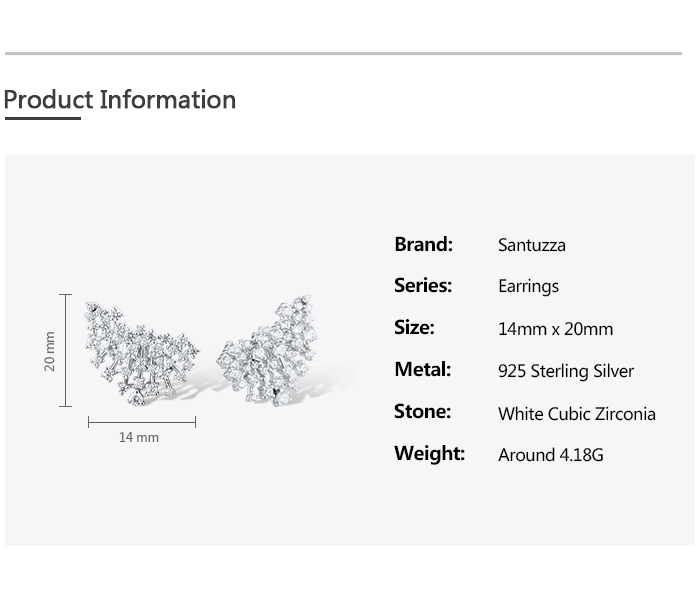Image resolution: width=700 pixels, height=596 pixels.
Task: Click the Size: label
Action: [414, 328]
